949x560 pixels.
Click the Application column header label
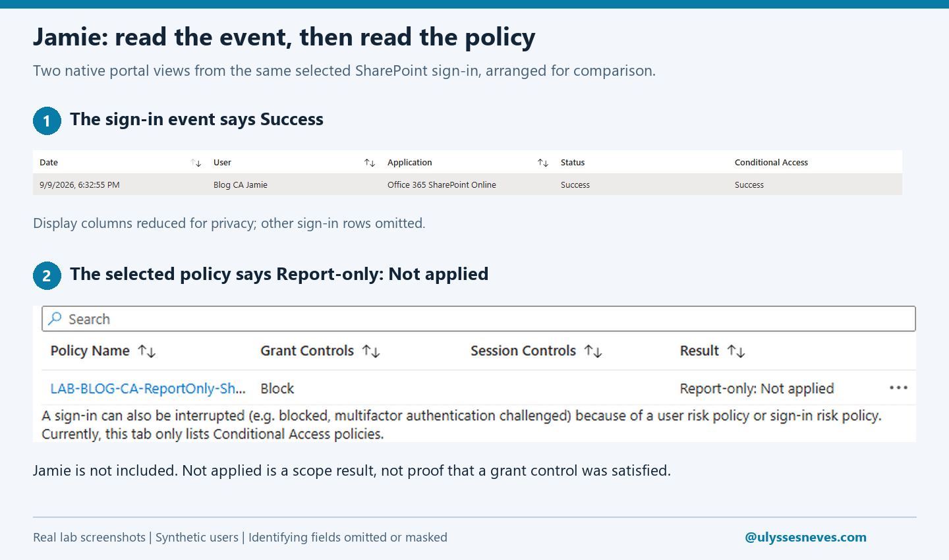[x=410, y=163]
